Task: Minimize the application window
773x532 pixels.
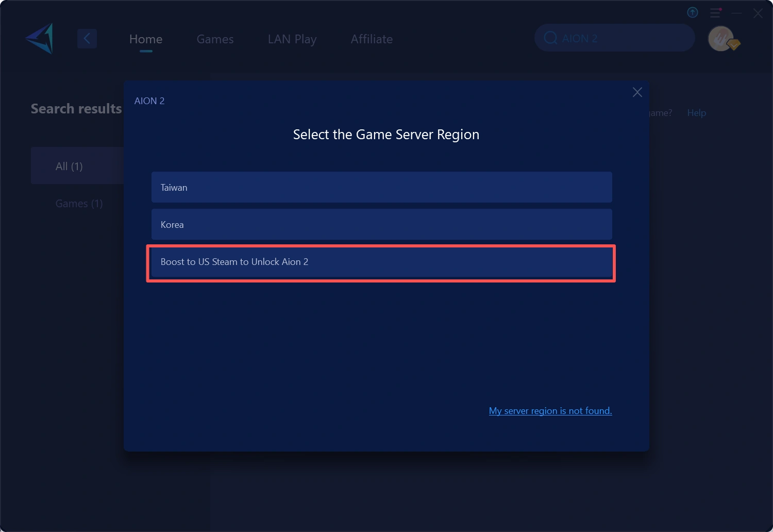Action: [x=737, y=13]
